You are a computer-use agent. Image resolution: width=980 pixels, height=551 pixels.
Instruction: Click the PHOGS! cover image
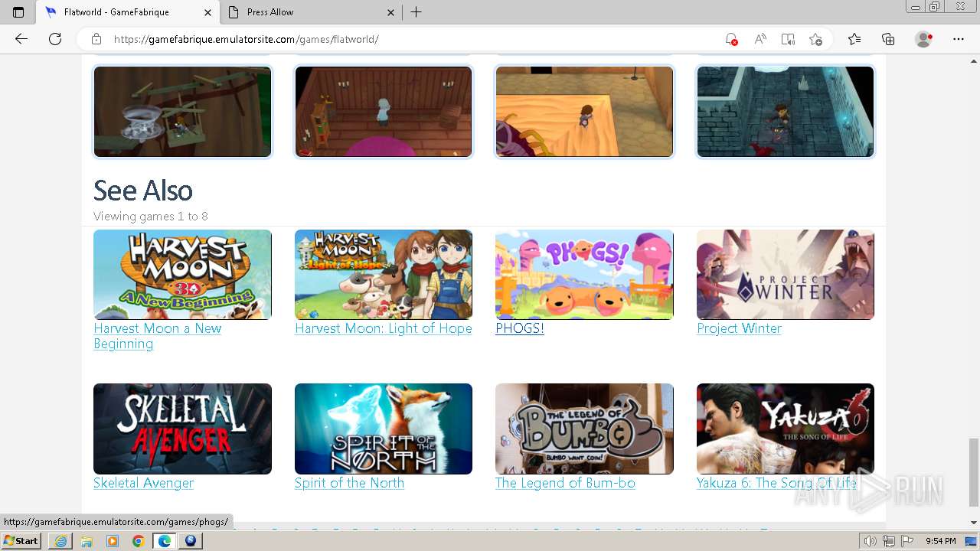tap(584, 275)
